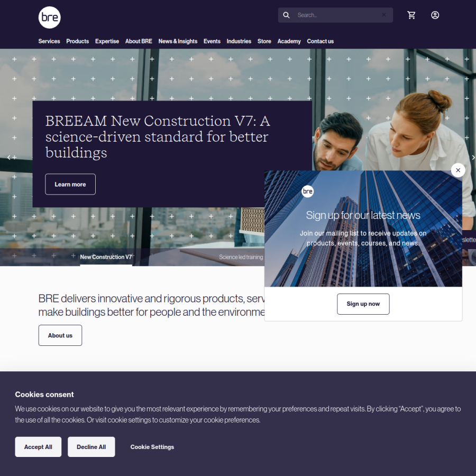Clear the search field with the X icon
This screenshot has width=476, height=476.
pyautogui.click(x=384, y=15)
